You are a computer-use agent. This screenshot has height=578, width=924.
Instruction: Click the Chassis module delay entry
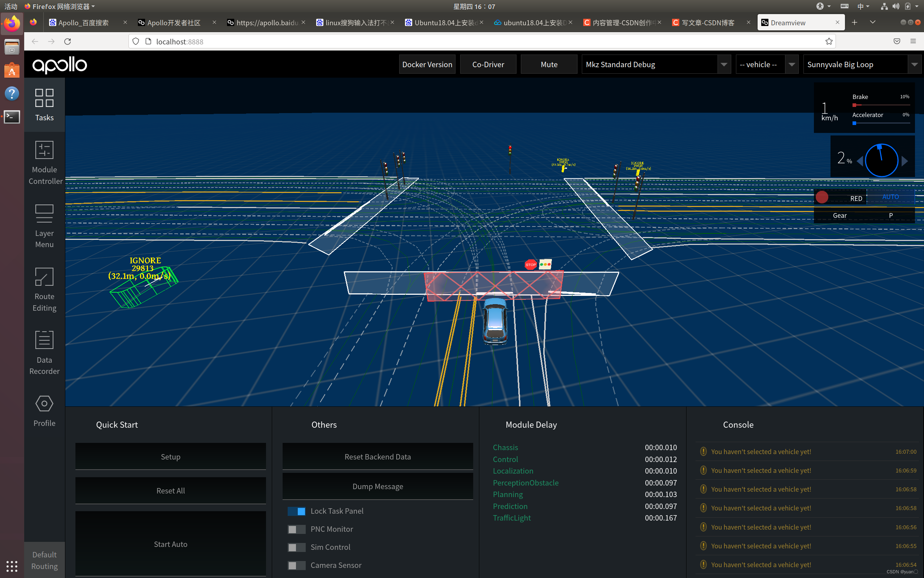585,447
